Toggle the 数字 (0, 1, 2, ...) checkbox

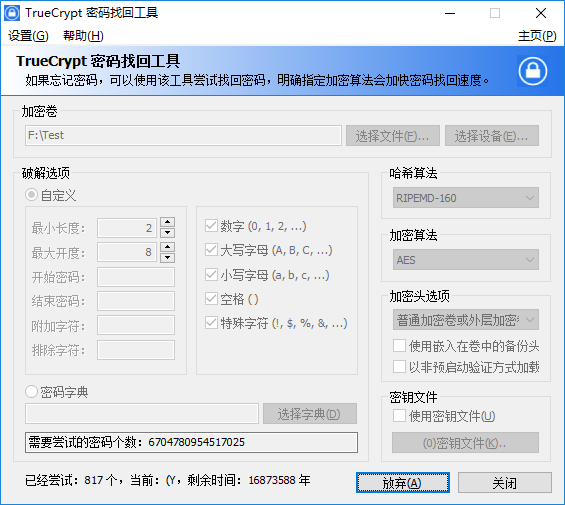point(211,226)
